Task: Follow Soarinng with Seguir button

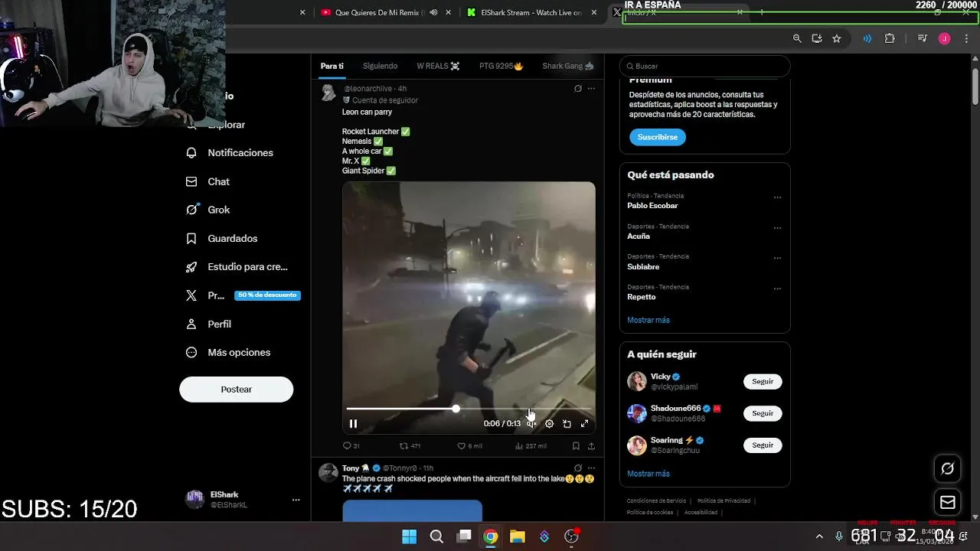Action: (x=763, y=445)
